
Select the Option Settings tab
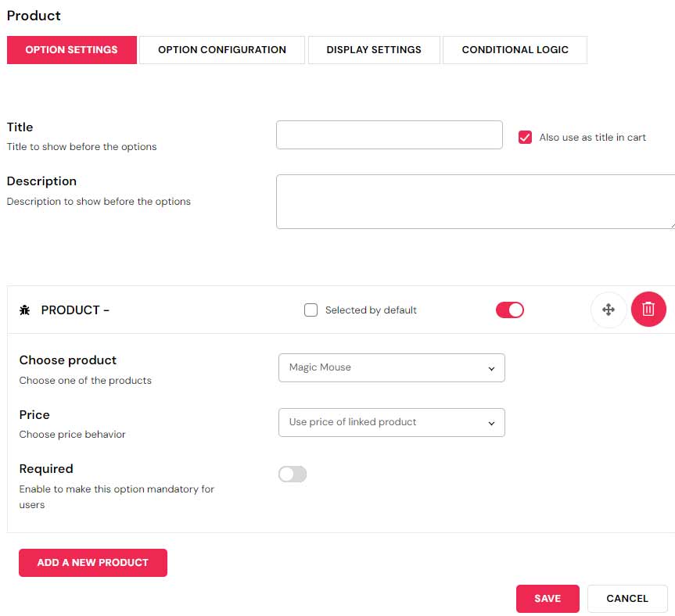click(x=71, y=50)
